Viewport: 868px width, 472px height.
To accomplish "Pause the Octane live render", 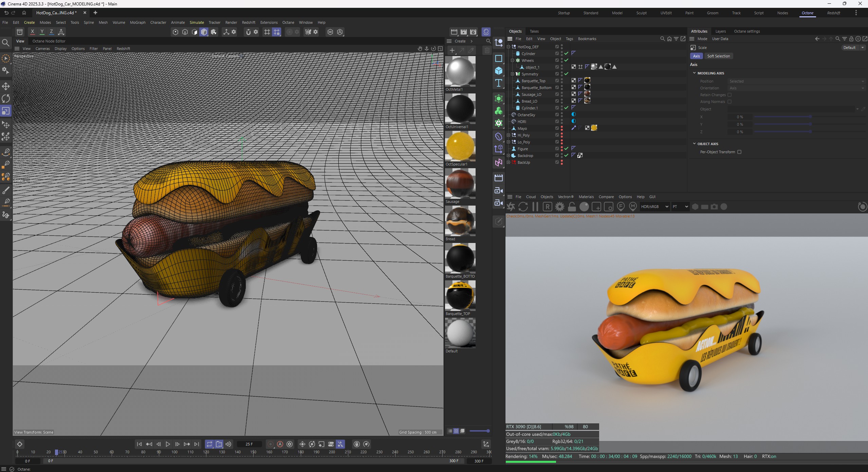I will tap(535, 207).
